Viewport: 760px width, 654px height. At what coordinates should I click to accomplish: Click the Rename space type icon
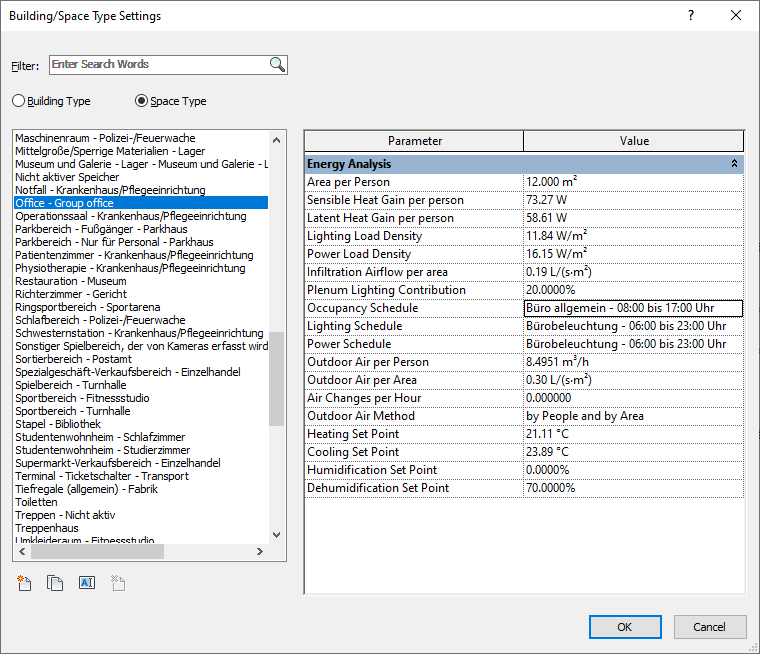point(85,583)
